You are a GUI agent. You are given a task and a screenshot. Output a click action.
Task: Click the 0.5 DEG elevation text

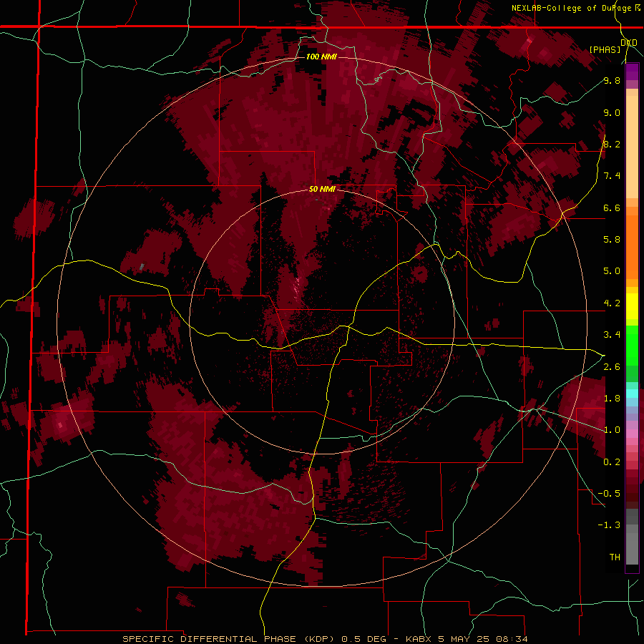coord(364,639)
